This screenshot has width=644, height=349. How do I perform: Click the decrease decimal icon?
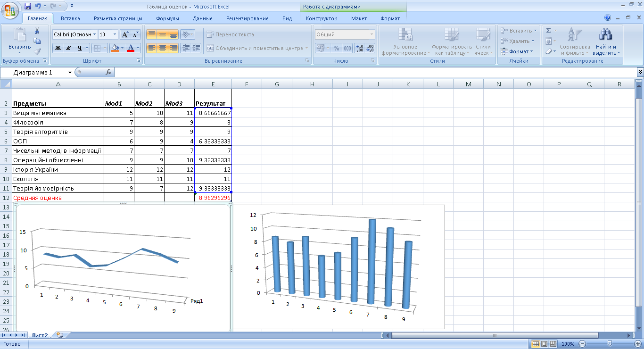pyautogui.click(x=370, y=48)
